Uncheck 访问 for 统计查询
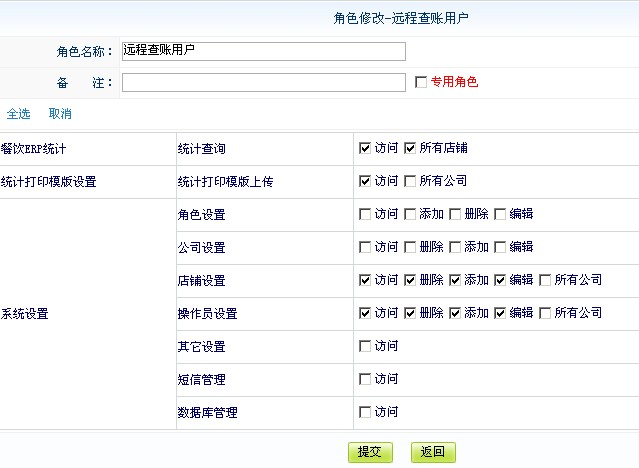The height and width of the screenshot is (468, 639). coord(365,148)
